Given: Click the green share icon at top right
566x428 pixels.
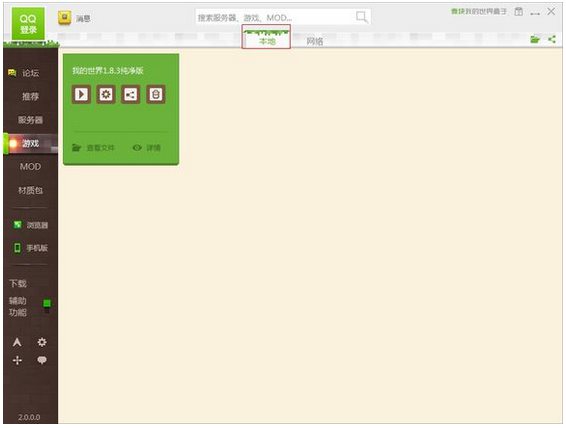Looking at the screenshot, I should click(552, 39).
